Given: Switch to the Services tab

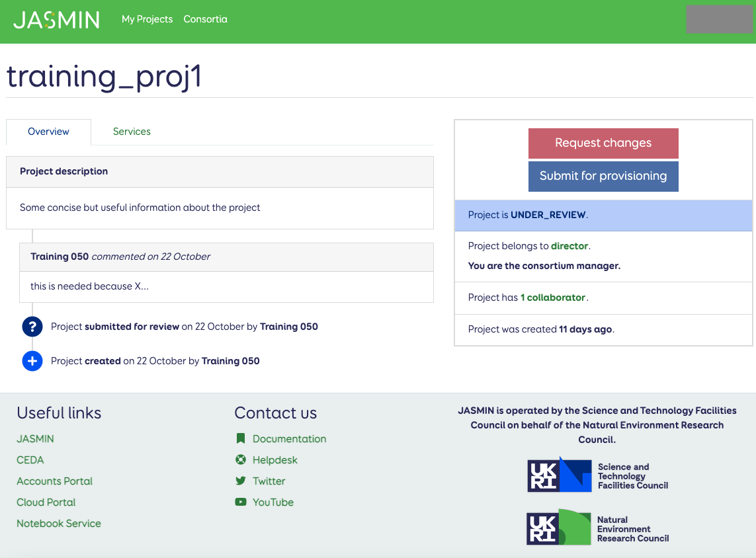Looking at the screenshot, I should [x=132, y=132].
